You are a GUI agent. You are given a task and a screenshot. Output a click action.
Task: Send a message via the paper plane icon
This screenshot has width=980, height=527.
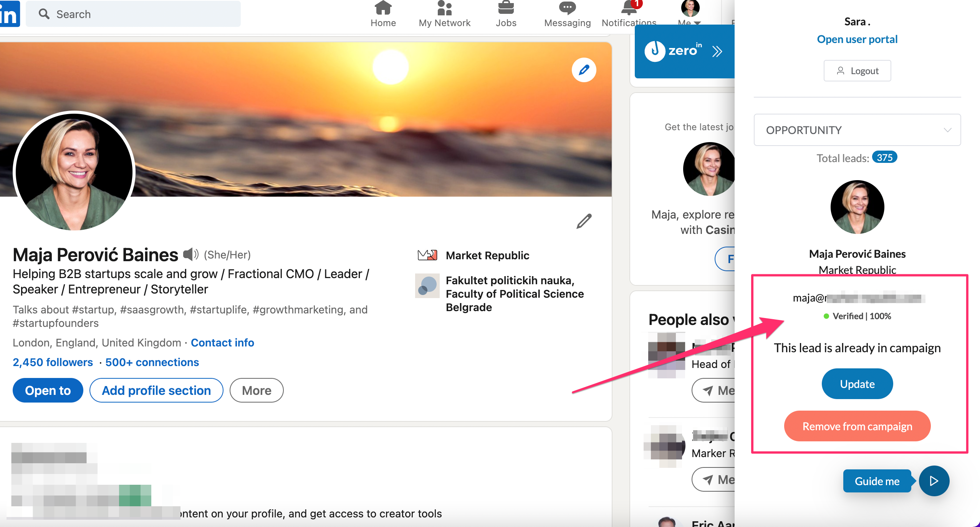tap(708, 390)
